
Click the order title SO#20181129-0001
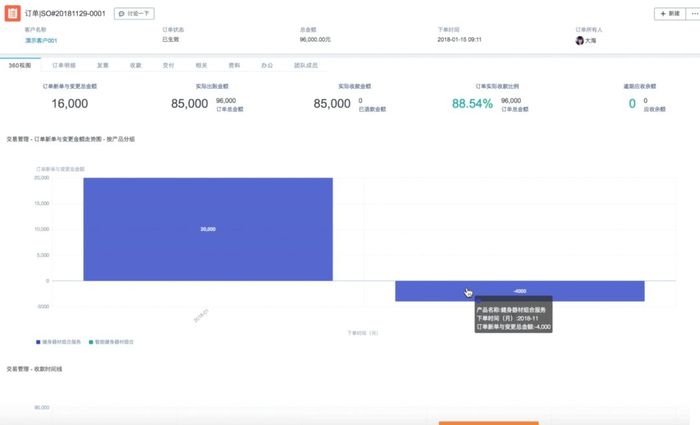[65, 13]
